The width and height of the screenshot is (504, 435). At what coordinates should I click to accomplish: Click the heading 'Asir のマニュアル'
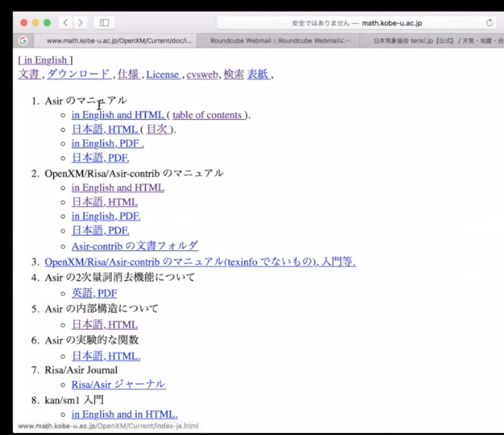[86, 101]
